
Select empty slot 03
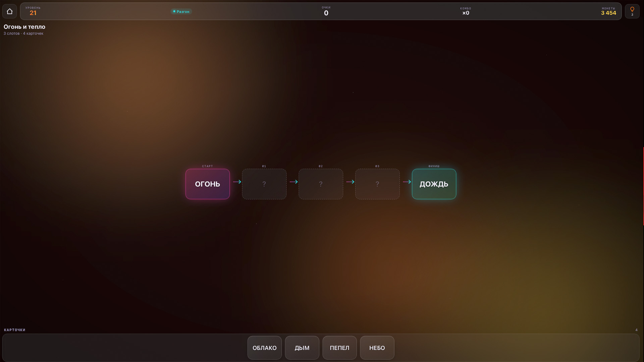pyautogui.click(x=377, y=184)
